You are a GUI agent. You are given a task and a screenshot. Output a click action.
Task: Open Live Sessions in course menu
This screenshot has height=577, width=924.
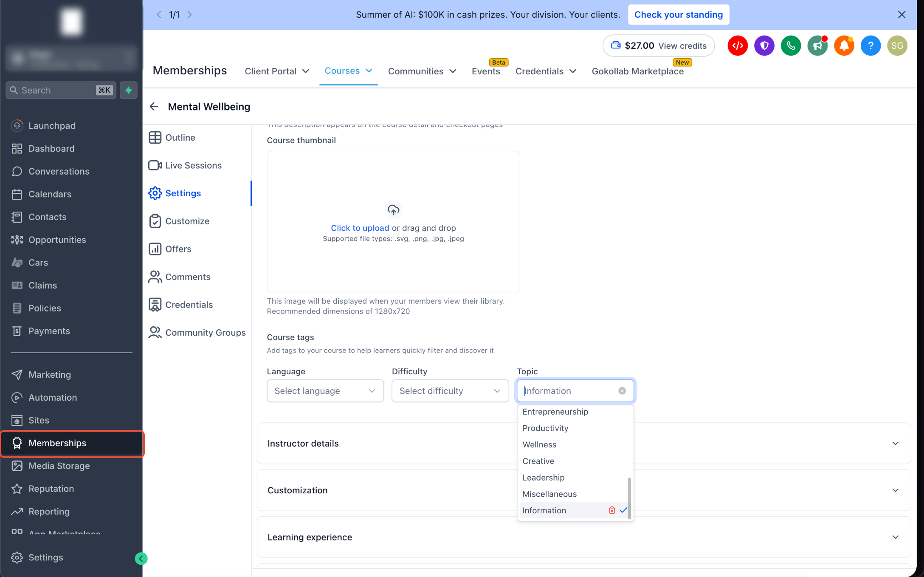point(185,165)
